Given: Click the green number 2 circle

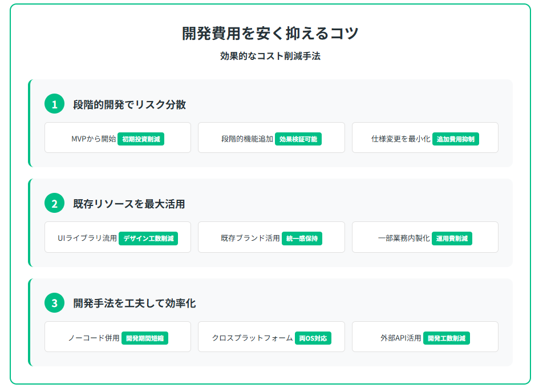Looking at the screenshot, I should coord(54,203).
